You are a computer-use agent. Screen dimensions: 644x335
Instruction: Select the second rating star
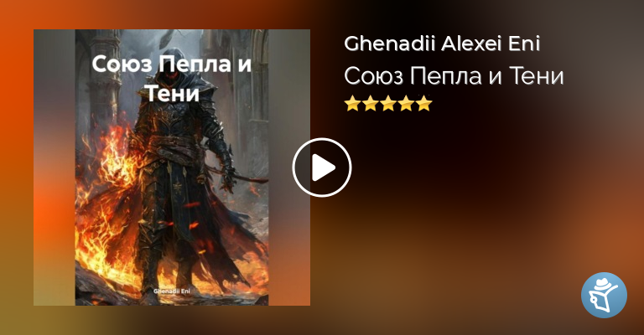370,103
